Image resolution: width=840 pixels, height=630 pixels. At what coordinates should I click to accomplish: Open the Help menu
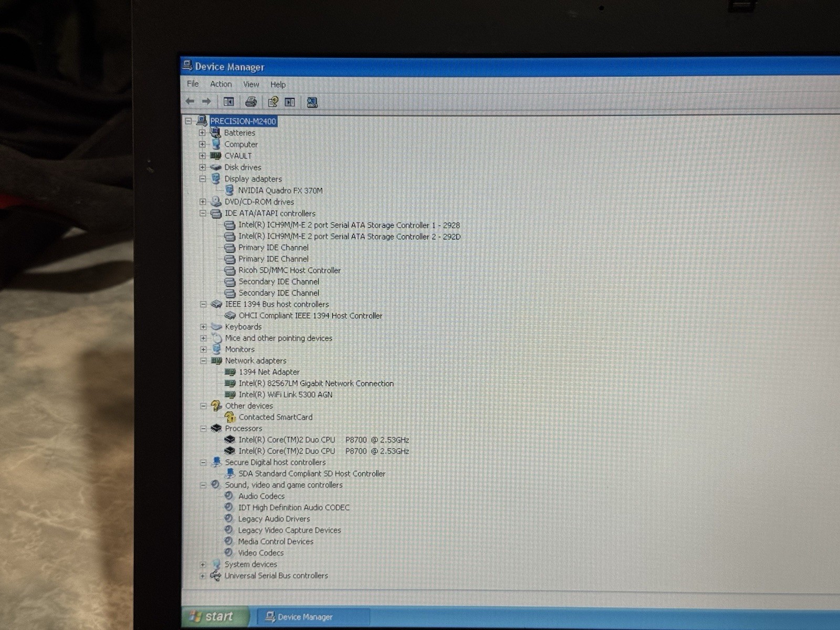point(278,85)
